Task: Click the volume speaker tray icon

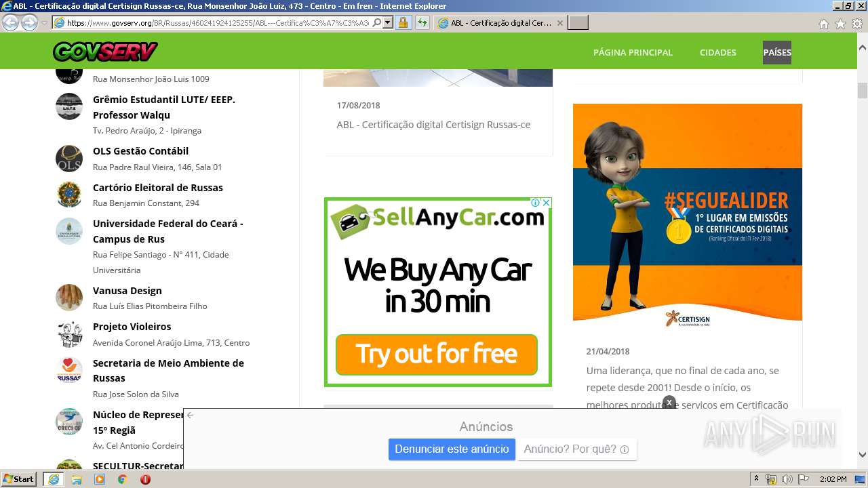Action: point(787,479)
